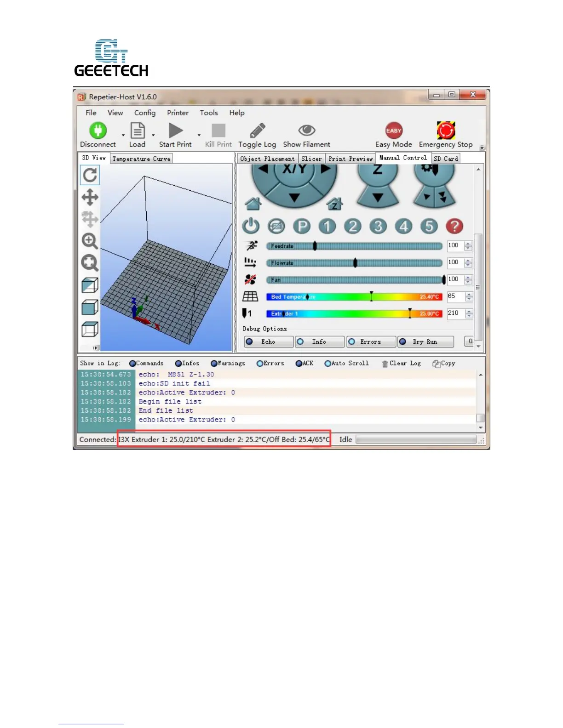Toggle the heated bed icon
This screenshot has width=563, height=728.
coord(250,296)
